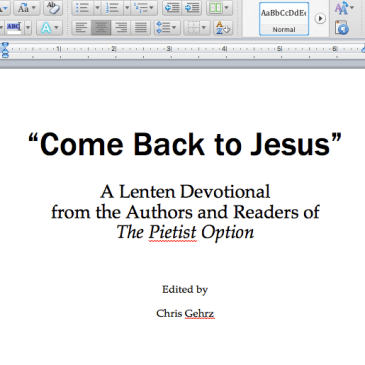Screen dimensions: 365x365
Task: Open the multilevel list dropdown
Action: coord(144,8)
